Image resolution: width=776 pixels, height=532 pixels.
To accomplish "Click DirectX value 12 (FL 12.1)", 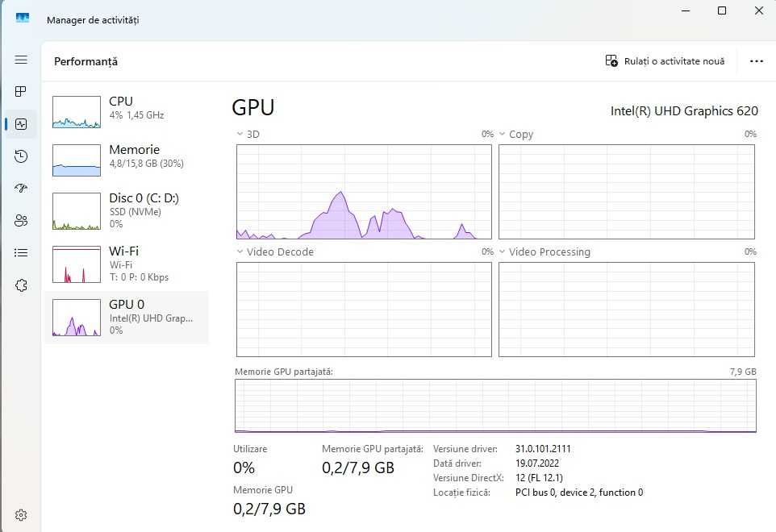I will 539,478.
